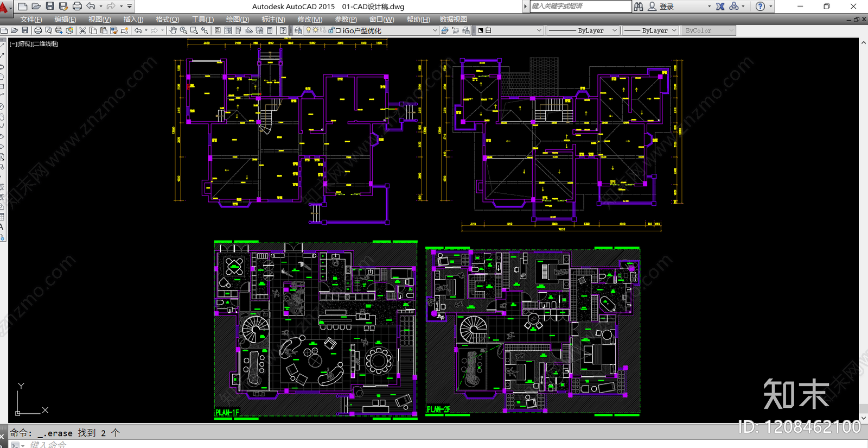Toggle layer on/off lightbulb icon
Viewport: 868px width, 448px height.
click(309, 30)
